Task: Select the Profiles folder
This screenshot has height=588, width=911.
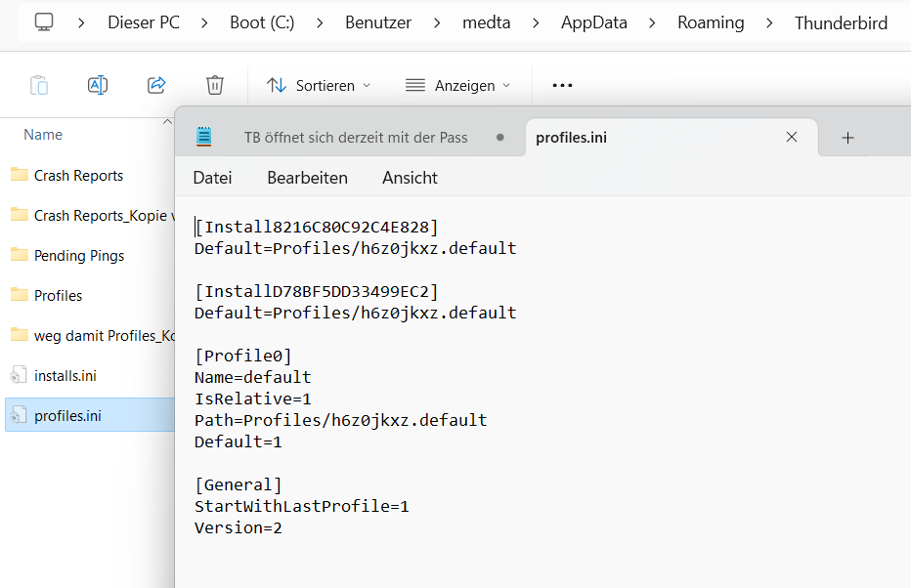Action: (58, 295)
